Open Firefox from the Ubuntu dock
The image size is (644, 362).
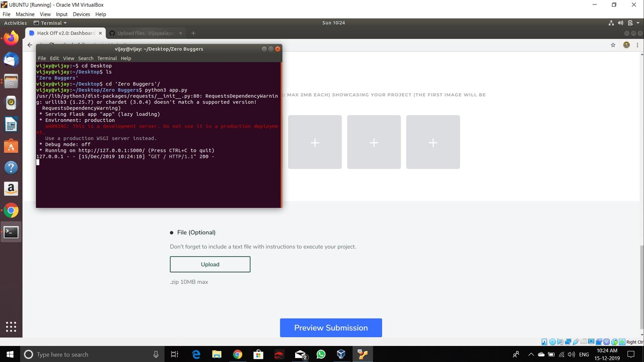(11, 38)
